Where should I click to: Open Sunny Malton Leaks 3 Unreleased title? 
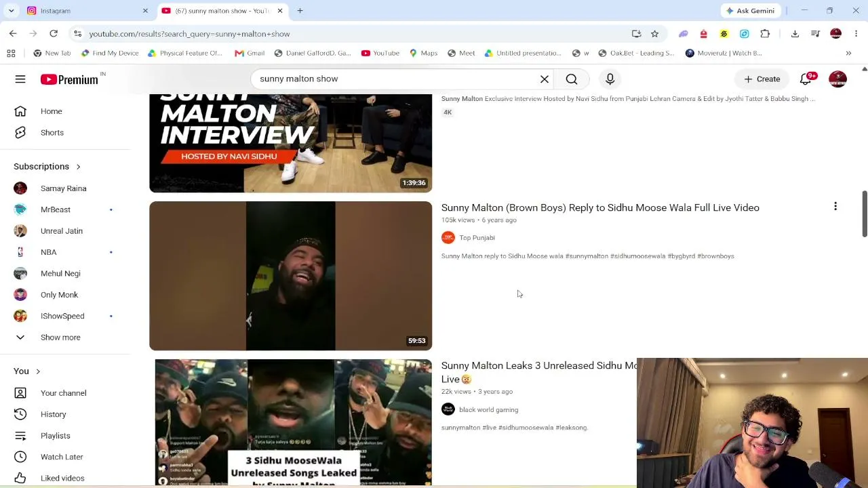[539, 372]
